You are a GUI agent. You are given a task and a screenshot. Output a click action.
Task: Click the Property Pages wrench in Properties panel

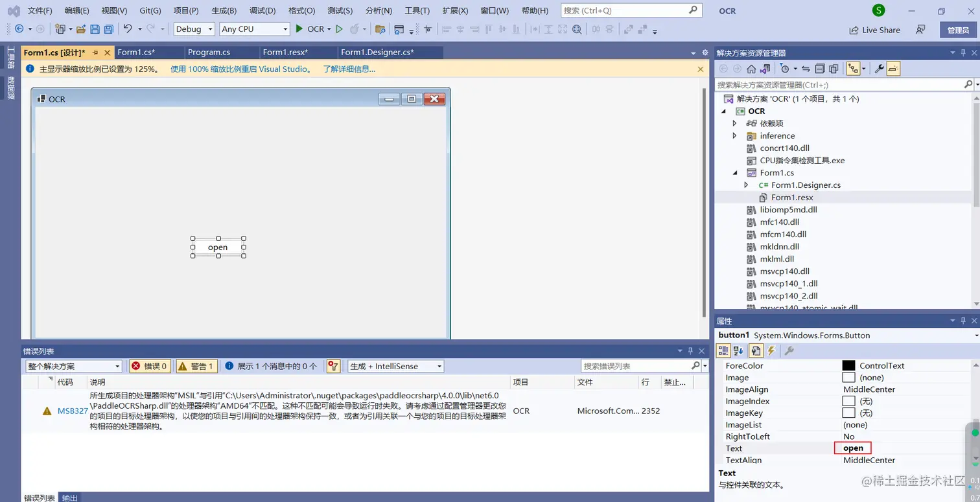click(789, 350)
